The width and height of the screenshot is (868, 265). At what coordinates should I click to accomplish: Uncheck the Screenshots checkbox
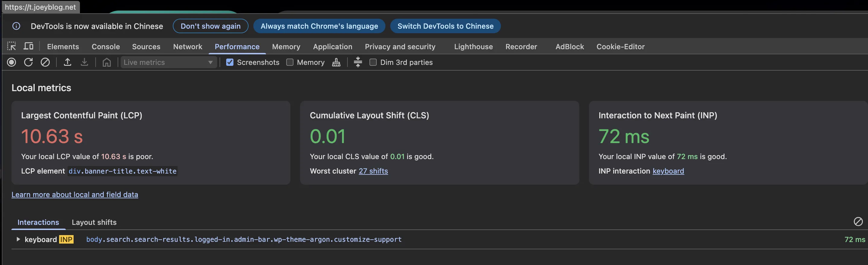point(230,62)
